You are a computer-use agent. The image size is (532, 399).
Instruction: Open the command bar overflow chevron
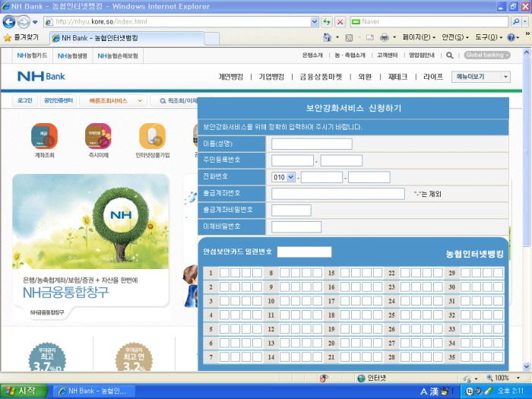pos(527,34)
